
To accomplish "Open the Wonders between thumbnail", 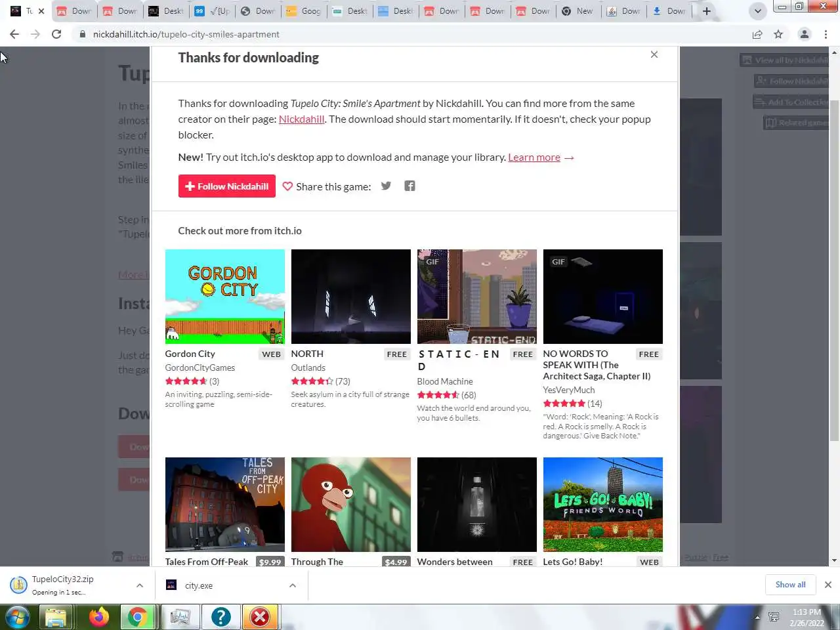I will click(x=477, y=505).
